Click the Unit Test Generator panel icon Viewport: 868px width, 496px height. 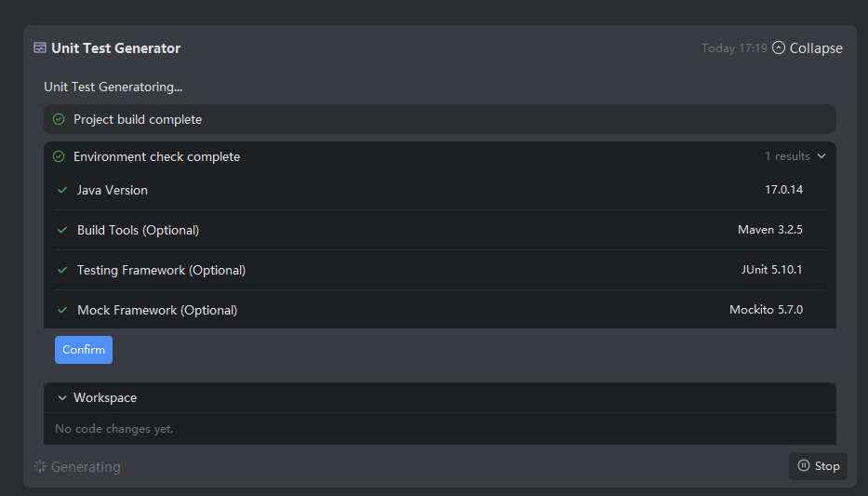click(x=40, y=48)
